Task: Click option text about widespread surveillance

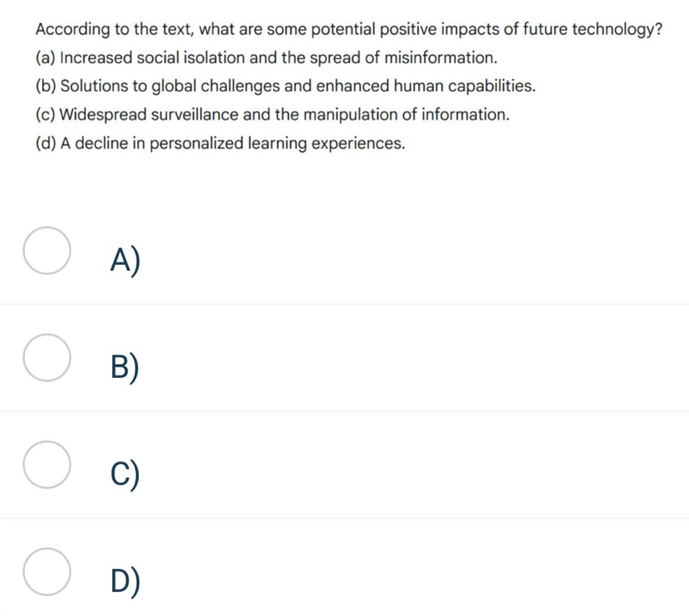Action: click(271, 115)
